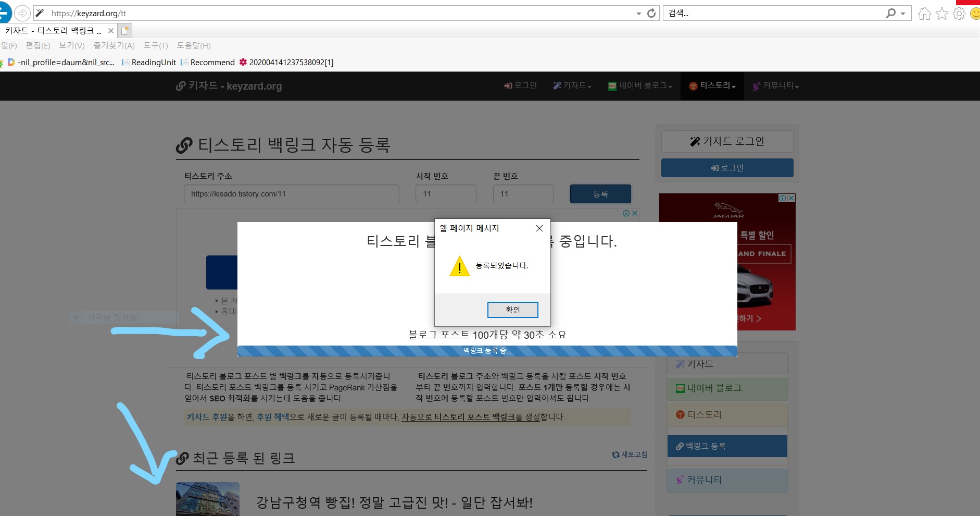Open the 강남구청역 빵집 post thumbnail
Image resolution: width=980 pixels, height=516 pixels.
click(208, 499)
